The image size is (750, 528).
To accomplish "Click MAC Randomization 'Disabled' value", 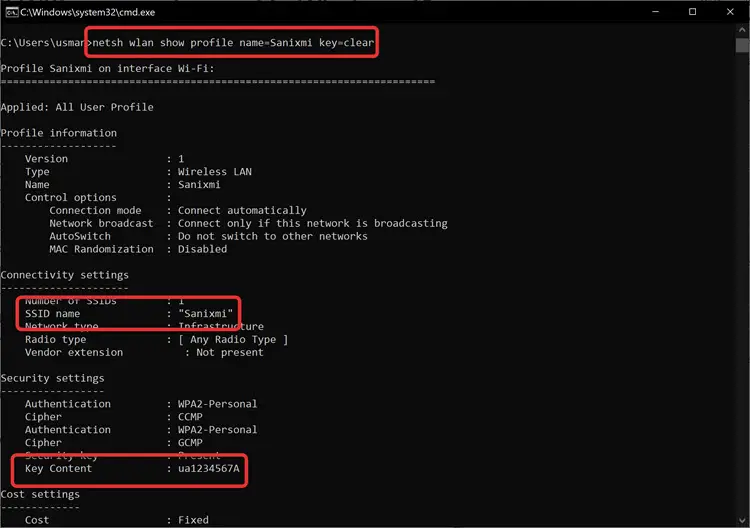I will tap(202, 249).
